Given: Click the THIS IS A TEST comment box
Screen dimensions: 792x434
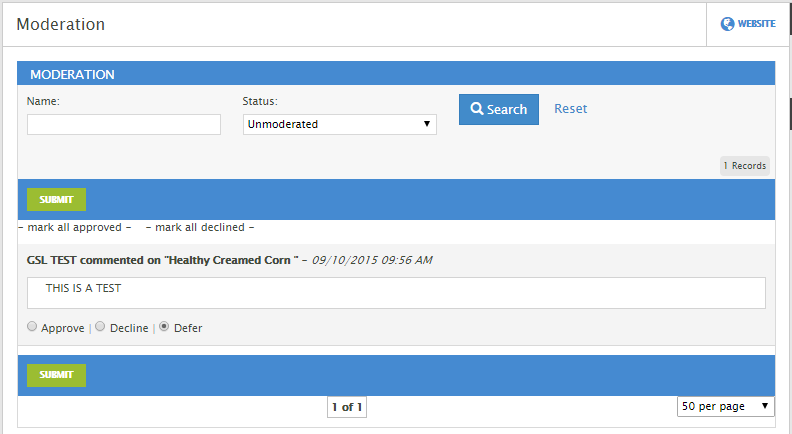Looking at the screenshot, I should (396, 293).
